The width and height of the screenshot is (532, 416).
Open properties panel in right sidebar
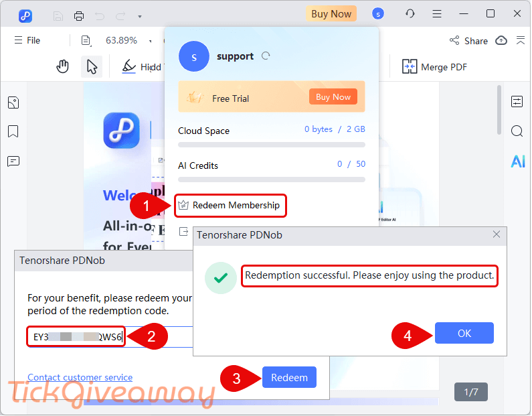(x=517, y=101)
